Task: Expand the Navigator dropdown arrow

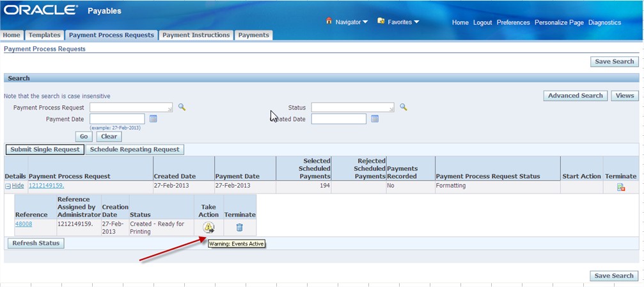Action: tap(365, 22)
